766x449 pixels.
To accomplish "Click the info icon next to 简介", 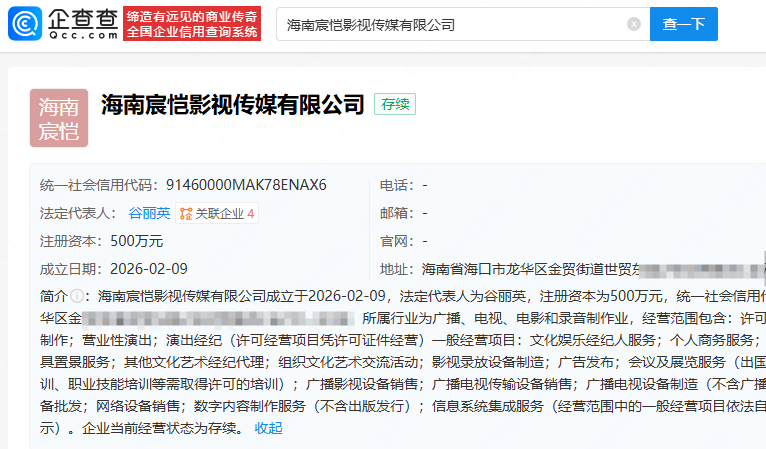I will pos(76,298).
